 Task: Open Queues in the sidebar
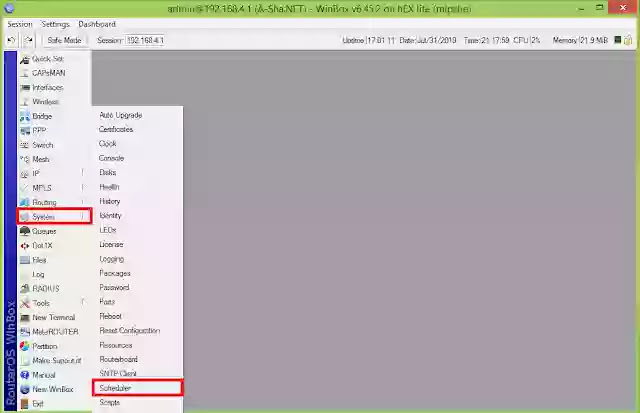(54, 231)
